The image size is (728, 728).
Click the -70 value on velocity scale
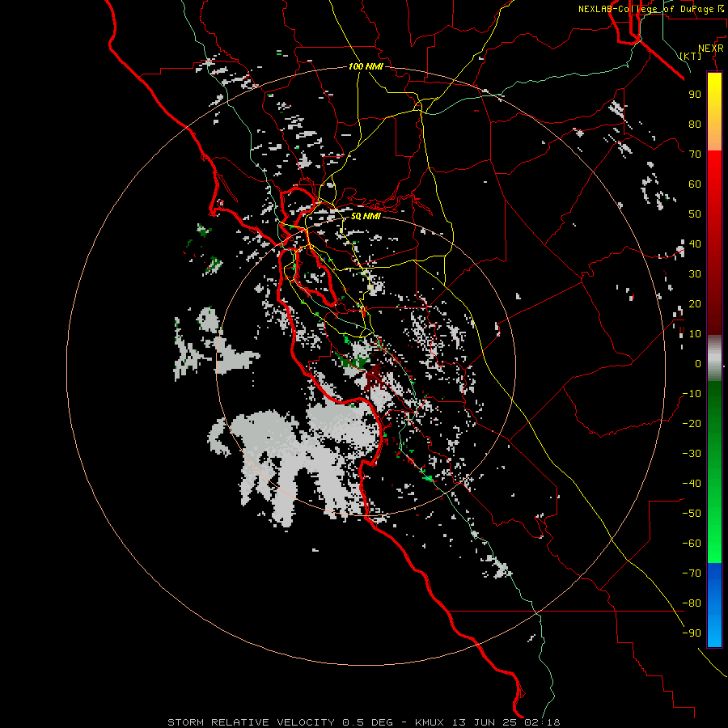(692, 574)
